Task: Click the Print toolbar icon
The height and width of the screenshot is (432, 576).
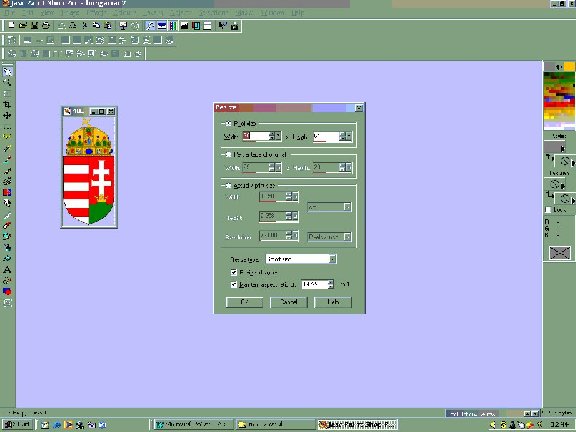Action: [x=46, y=25]
